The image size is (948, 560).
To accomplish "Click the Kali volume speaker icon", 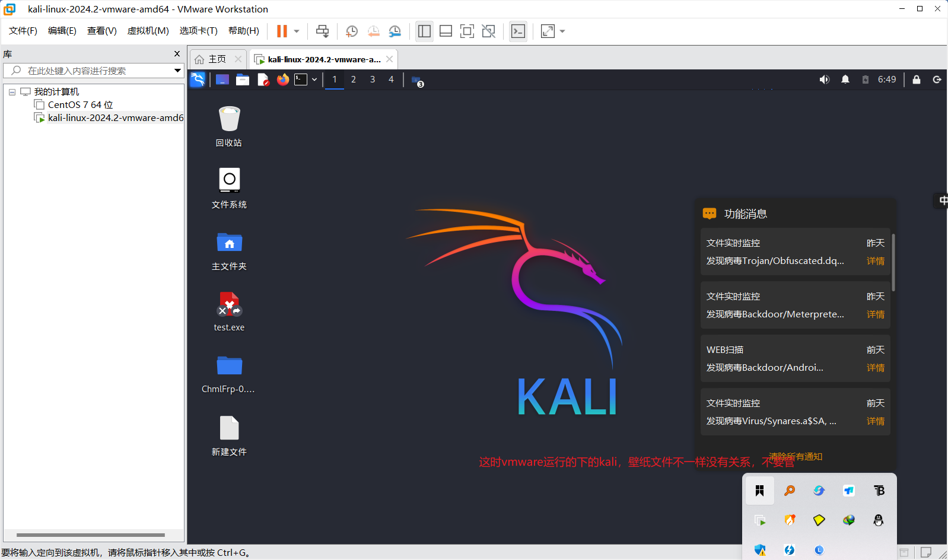I will pyautogui.click(x=825, y=79).
